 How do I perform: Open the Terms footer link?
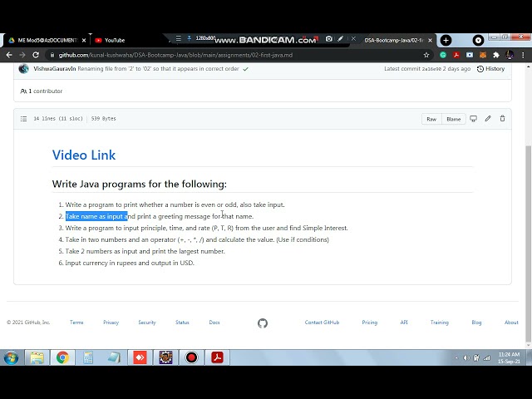coord(76,323)
